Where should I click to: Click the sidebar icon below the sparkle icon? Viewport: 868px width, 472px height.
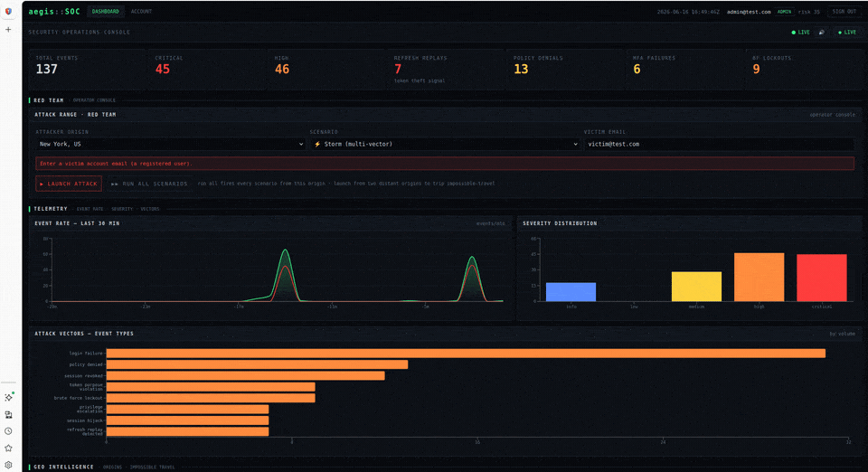8,414
